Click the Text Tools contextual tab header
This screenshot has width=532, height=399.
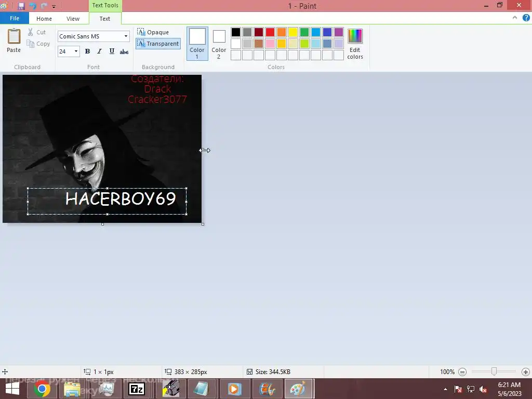coord(105,5)
